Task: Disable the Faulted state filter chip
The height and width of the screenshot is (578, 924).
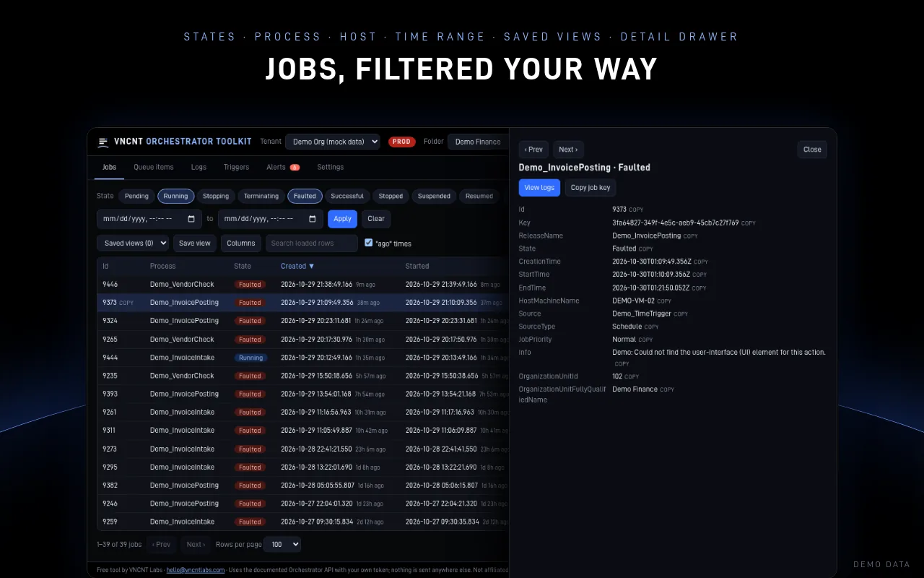Action: pyautogui.click(x=305, y=196)
